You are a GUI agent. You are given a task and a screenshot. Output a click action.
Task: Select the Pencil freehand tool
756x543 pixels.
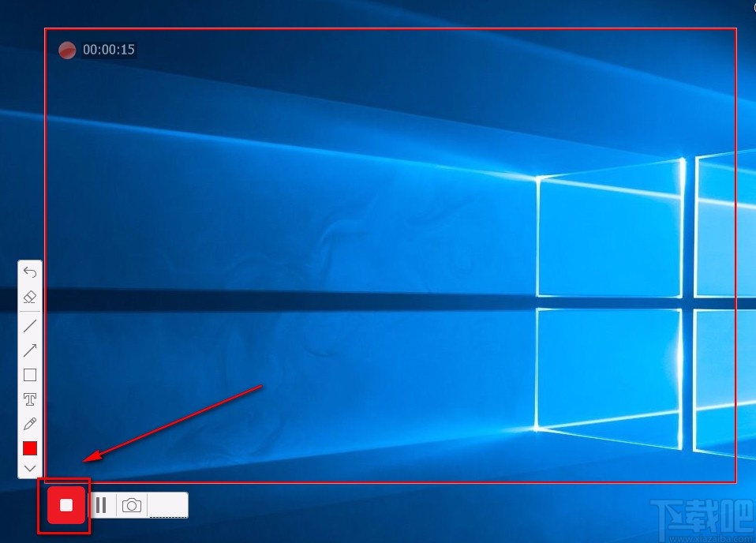(x=30, y=423)
